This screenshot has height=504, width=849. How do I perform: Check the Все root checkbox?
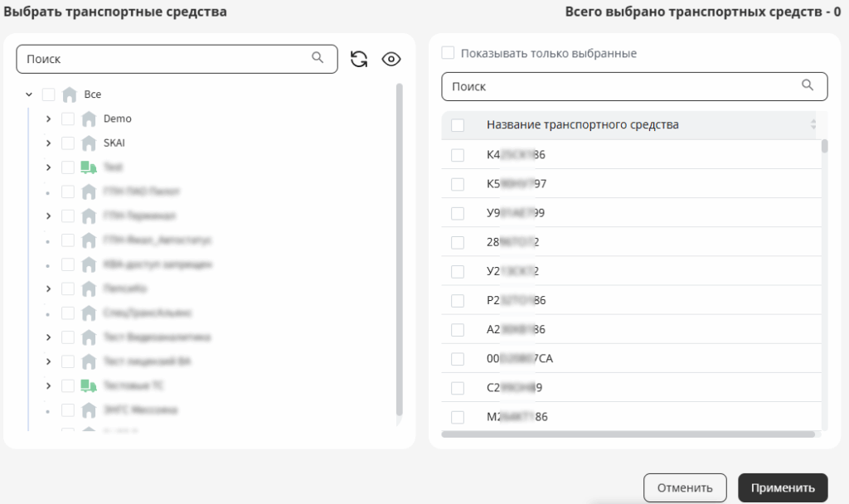point(48,94)
